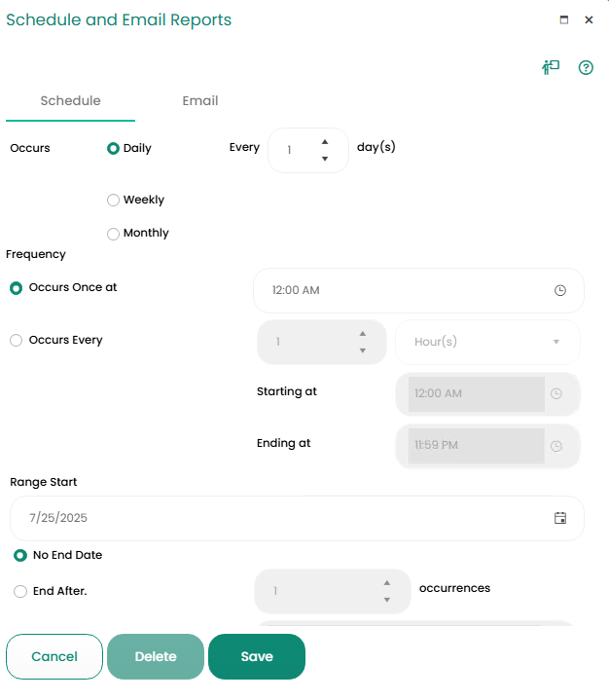609x700 pixels.
Task: Click the clock icon in Starting at field
Action: click(x=556, y=394)
